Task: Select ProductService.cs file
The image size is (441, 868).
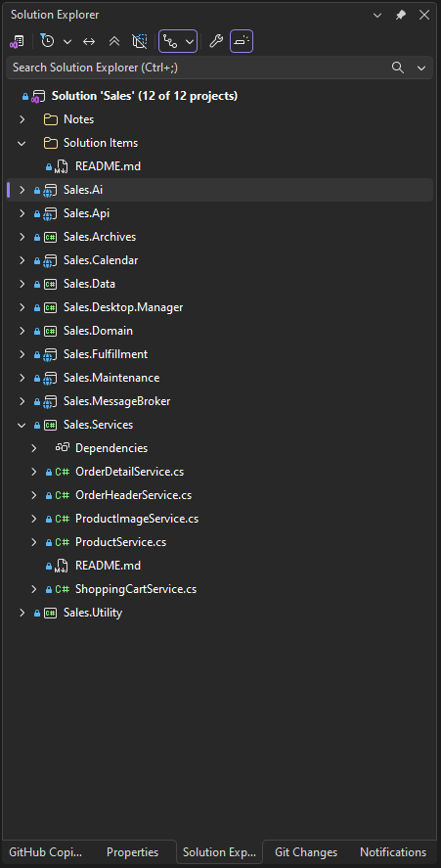Action: [x=120, y=542]
